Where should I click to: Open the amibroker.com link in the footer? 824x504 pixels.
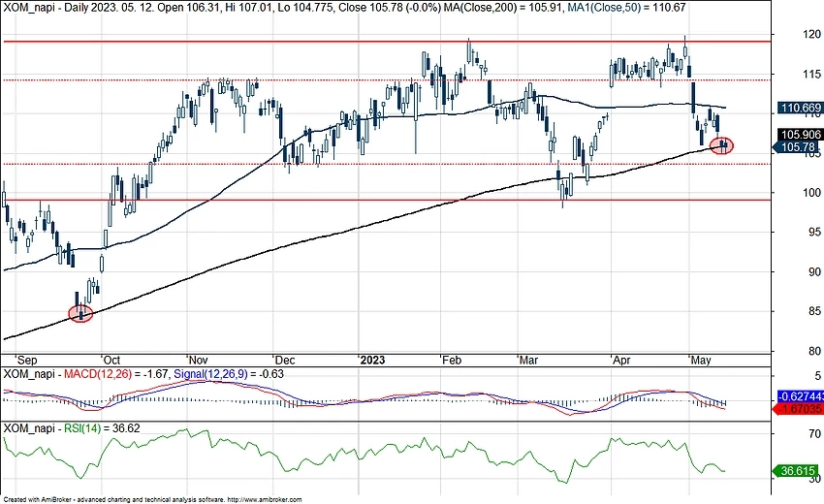tap(265, 500)
